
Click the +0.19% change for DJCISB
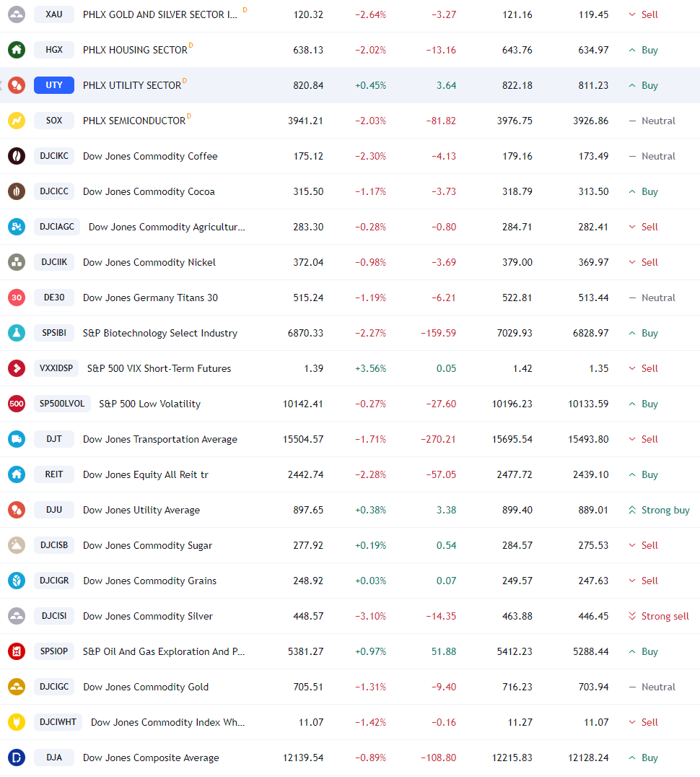[x=370, y=546]
